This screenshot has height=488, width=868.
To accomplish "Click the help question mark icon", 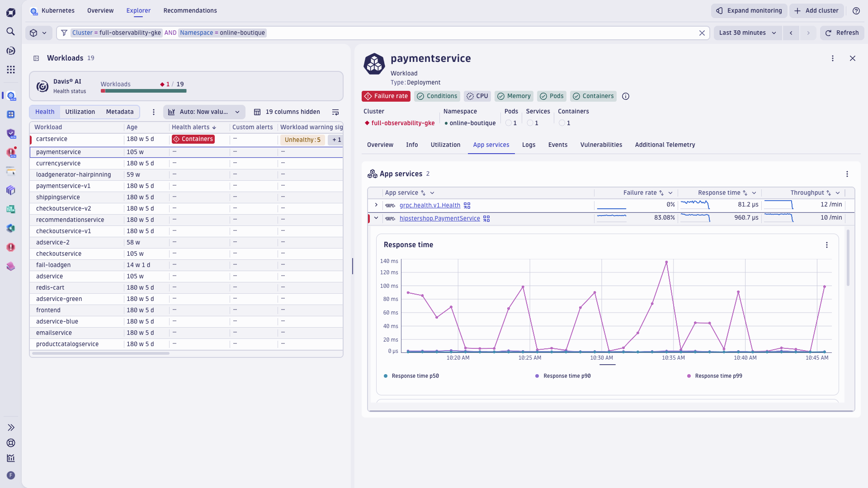I will pos(856,11).
